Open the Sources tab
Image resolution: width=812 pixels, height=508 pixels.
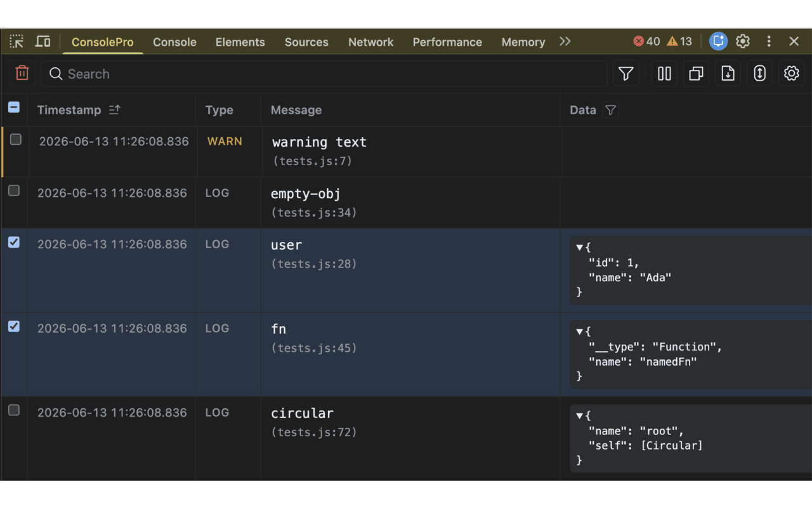[x=306, y=42]
